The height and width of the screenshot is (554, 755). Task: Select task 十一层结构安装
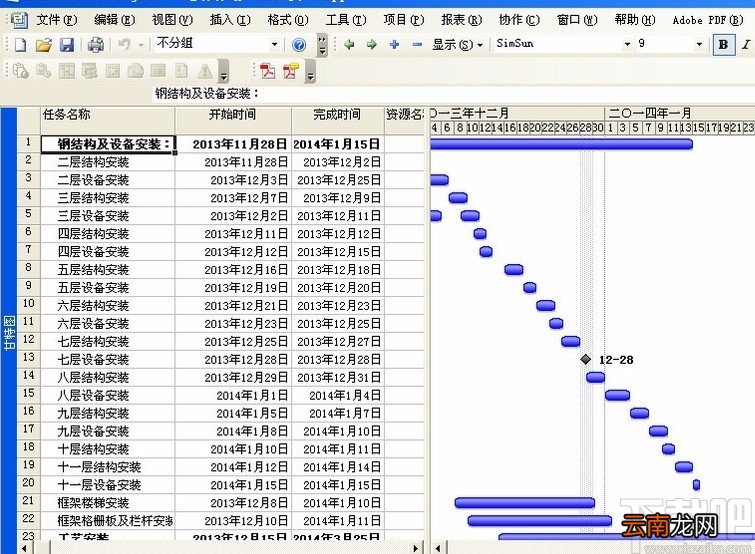[x=107, y=467]
